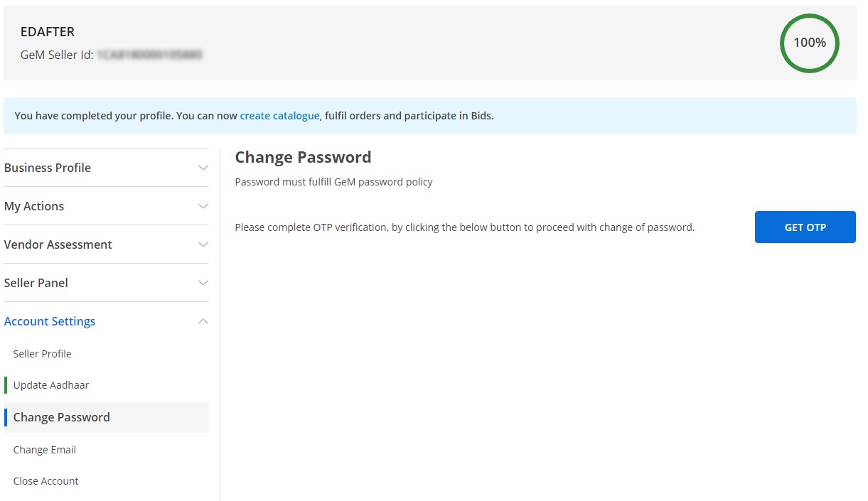This screenshot has width=868, height=501.
Task: Collapse the Account Settings section chevron
Action: click(x=204, y=320)
